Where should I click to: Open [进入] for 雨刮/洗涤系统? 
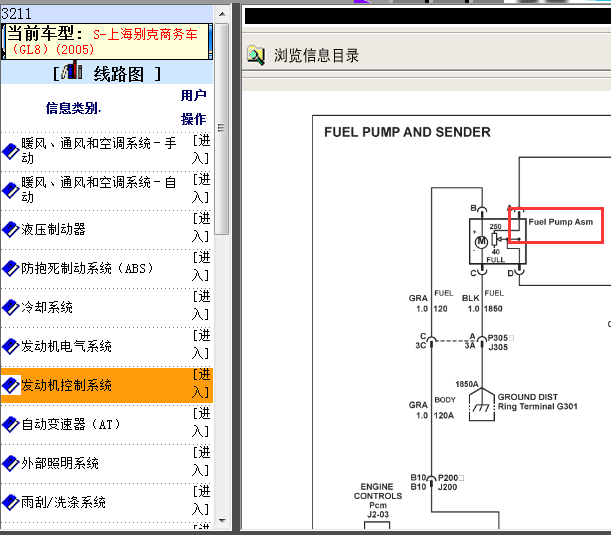(x=201, y=500)
